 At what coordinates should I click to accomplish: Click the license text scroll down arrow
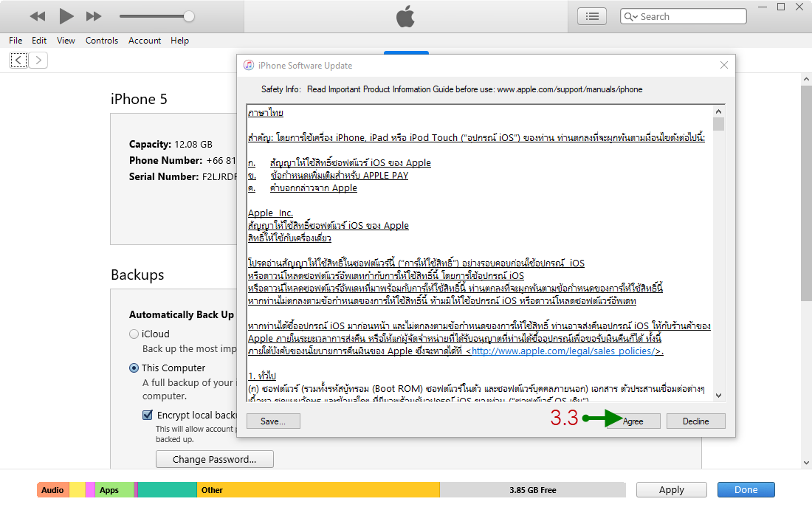pos(718,396)
